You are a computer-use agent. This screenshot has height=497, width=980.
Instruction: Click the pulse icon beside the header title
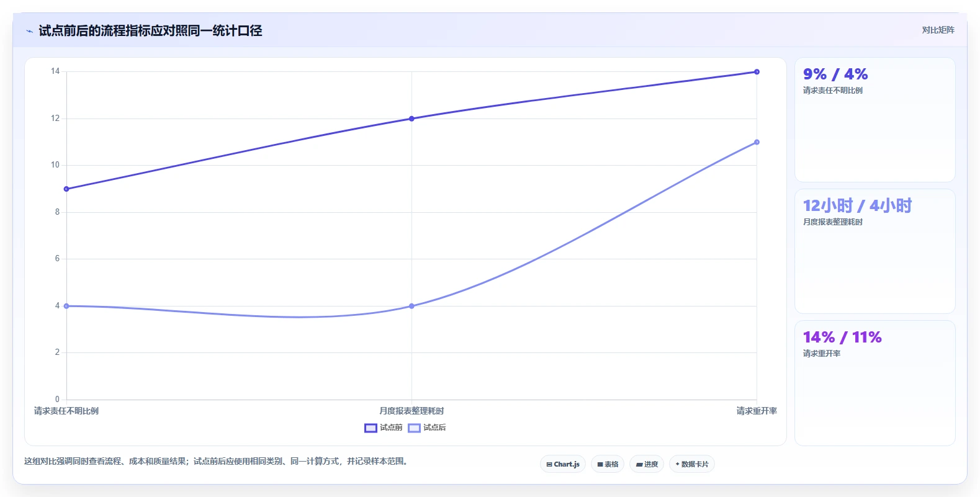[x=29, y=31]
